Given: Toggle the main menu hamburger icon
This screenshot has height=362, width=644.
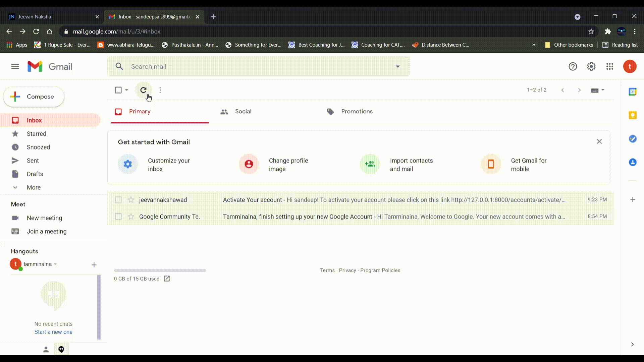Looking at the screenshot, I should [15, 66].
